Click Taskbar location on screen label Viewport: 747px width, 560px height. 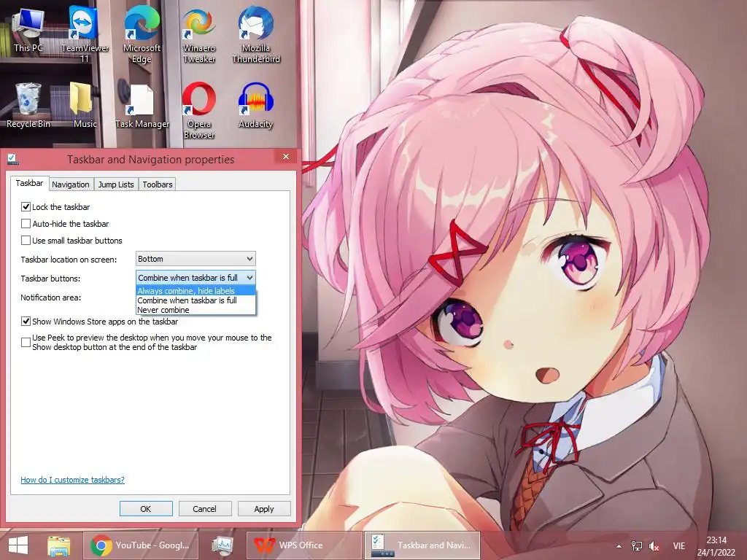69,260
